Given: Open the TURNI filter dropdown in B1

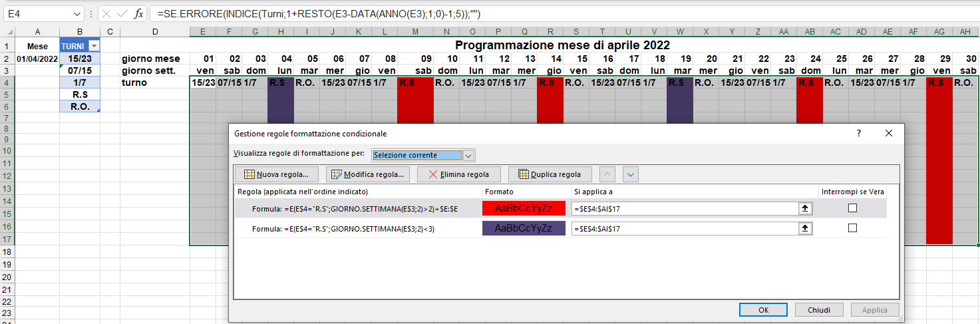Looking at the screenshot, I should (x=94, y=45).
